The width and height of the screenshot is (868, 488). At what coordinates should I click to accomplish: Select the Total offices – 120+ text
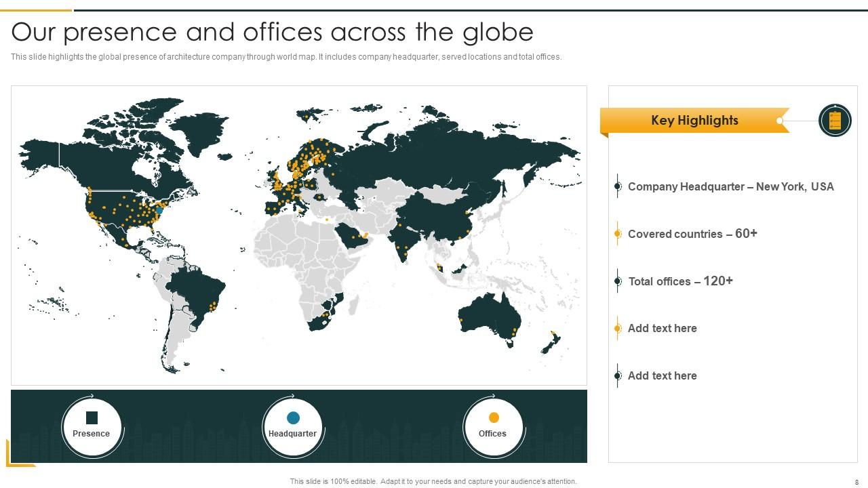(x=680, y=281)
